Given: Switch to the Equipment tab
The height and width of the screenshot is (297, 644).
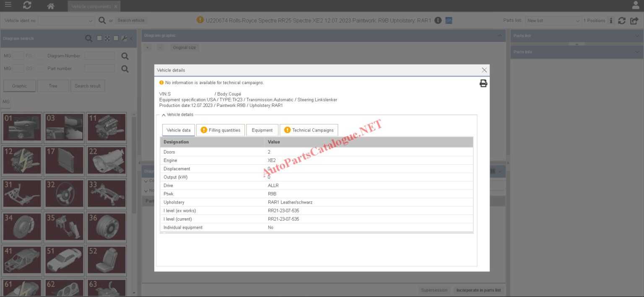Looking at the screenshot, I should [262, 130].
